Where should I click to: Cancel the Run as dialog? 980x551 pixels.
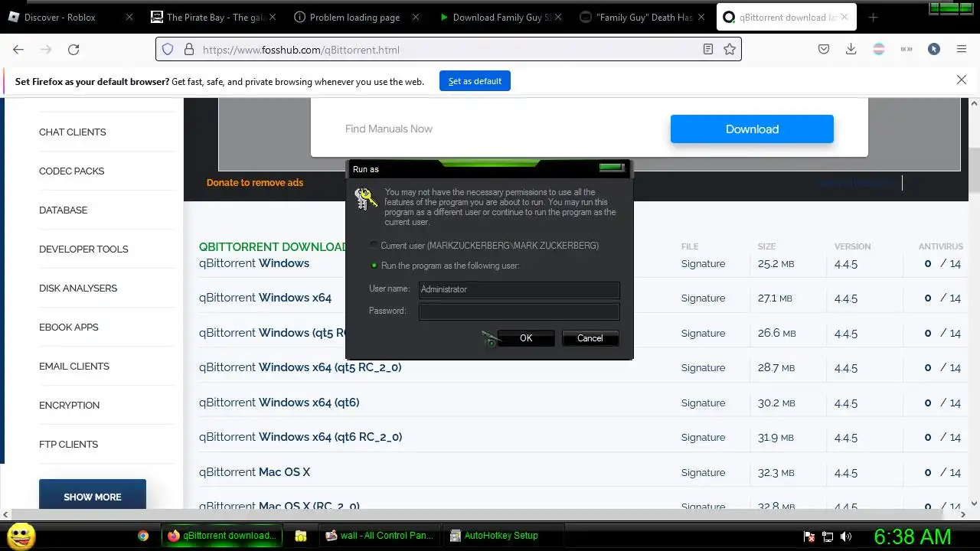point(590,338)
